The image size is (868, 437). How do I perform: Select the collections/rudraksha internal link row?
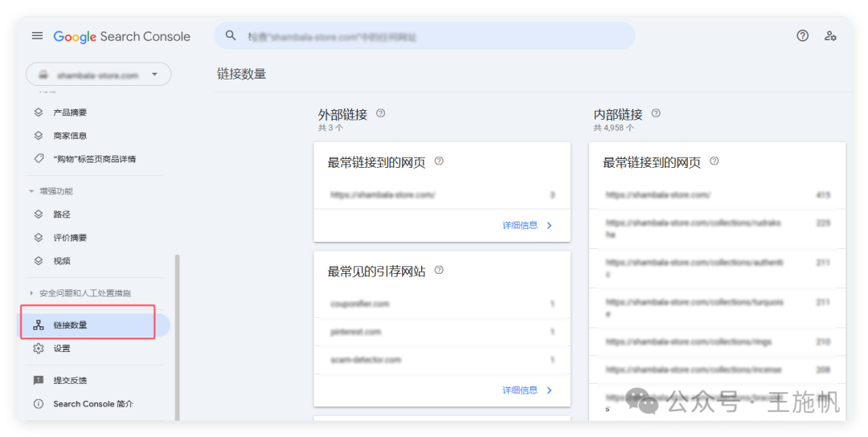pyautogui.click(x=718, y=228)
